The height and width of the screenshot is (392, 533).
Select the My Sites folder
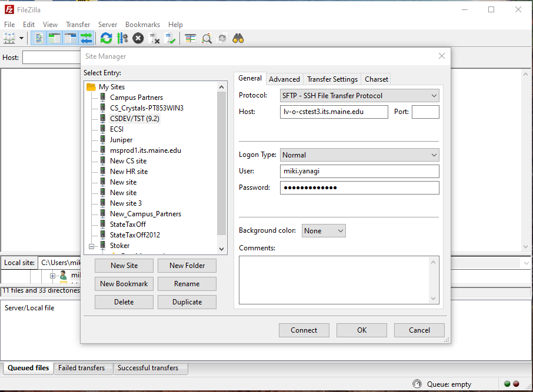click(x=112, y=87)
